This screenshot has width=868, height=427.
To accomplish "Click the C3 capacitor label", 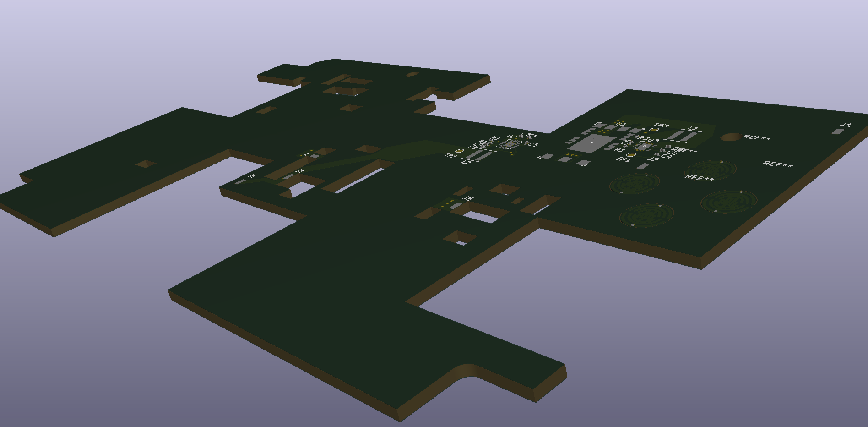I will tap(534, 144).
